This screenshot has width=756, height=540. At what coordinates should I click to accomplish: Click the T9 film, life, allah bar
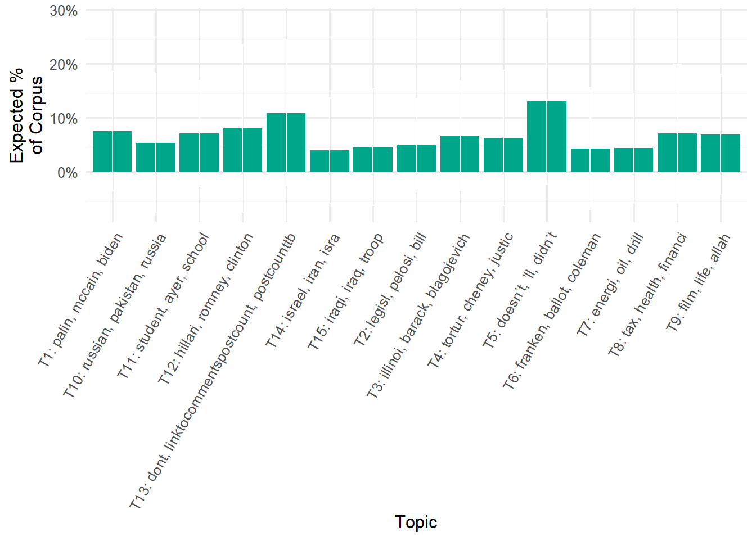point(721,153)
